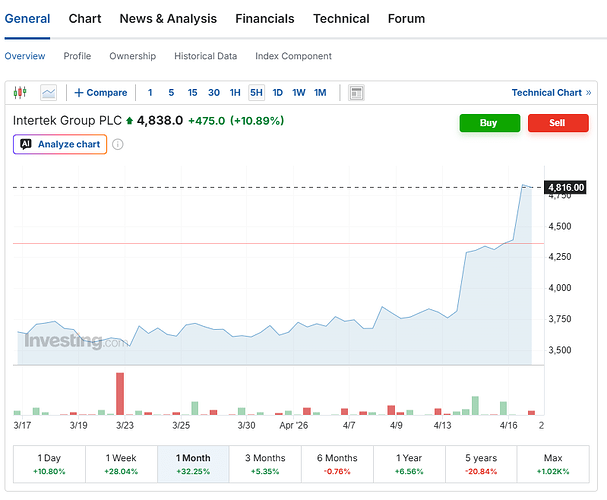Go to the Financials tab
The width and height of the screenshot is (607, 500).
coord(265,19)
